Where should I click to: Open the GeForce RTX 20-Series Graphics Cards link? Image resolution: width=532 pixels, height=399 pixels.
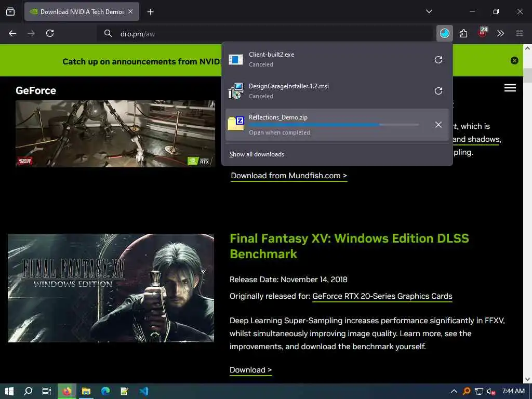coord(382,296)
